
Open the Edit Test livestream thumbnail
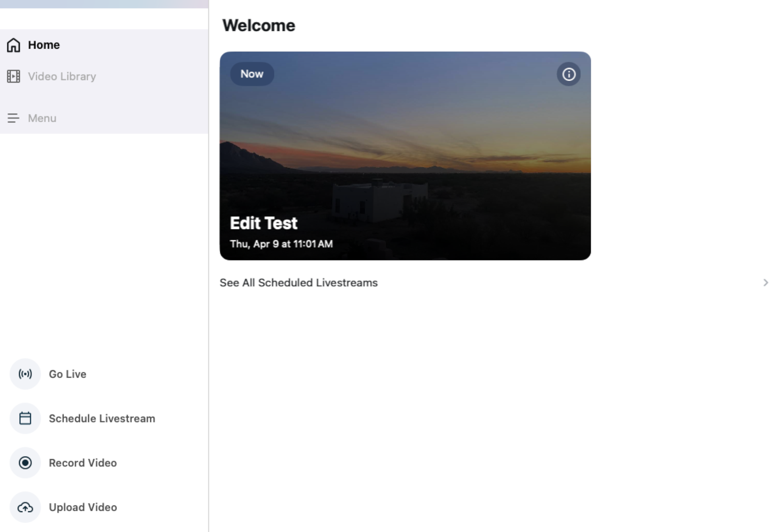coord(405,156)
